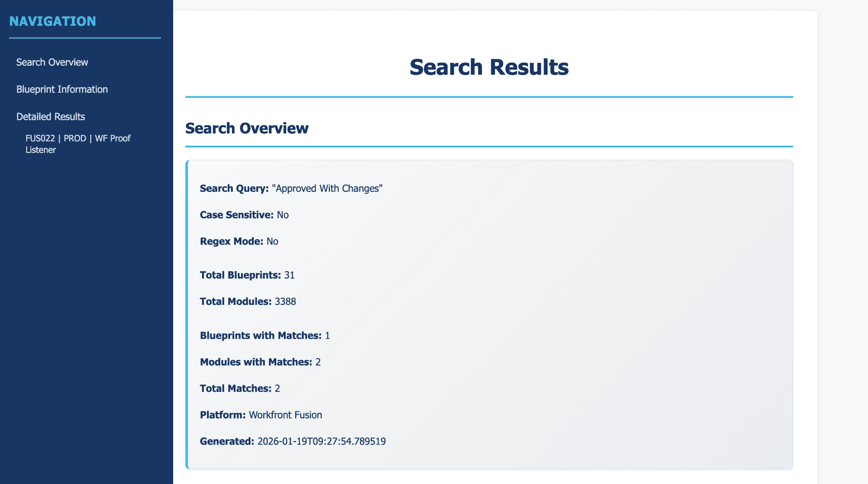This screenshot has width=868, height=484.
Task: Select Blueprint Information in the sidebar
Action: pyautogui.click(x=62, y=89)
